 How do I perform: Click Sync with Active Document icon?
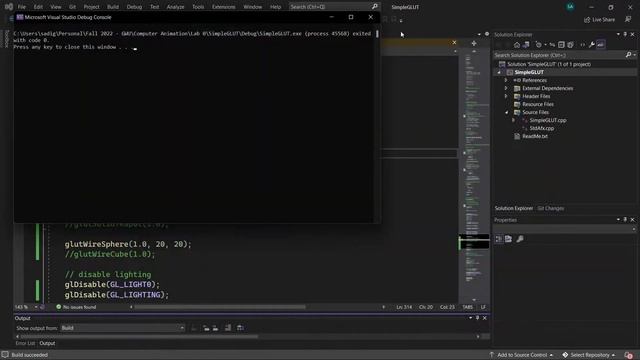[552, 45]
